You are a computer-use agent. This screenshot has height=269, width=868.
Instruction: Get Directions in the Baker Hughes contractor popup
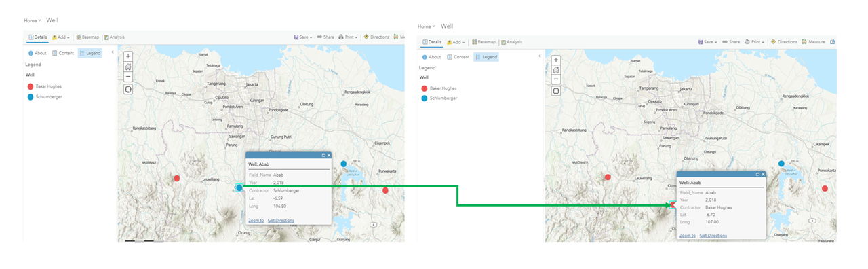click(713, 235)
